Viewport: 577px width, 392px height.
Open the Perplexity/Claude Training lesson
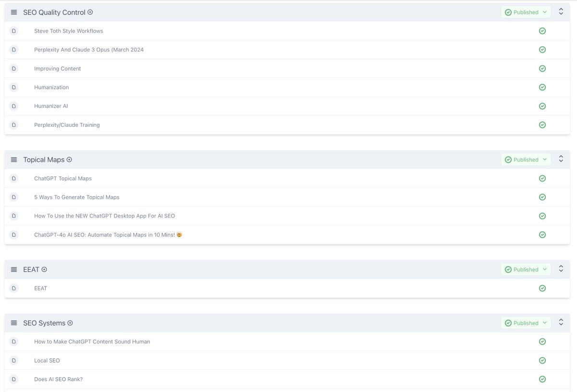[67, 125]
